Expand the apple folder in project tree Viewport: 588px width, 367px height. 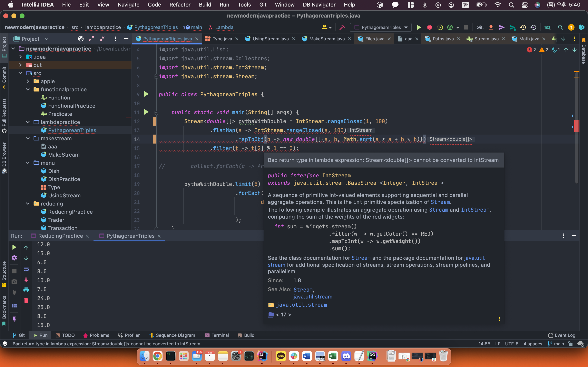click(x=28, y=81)
